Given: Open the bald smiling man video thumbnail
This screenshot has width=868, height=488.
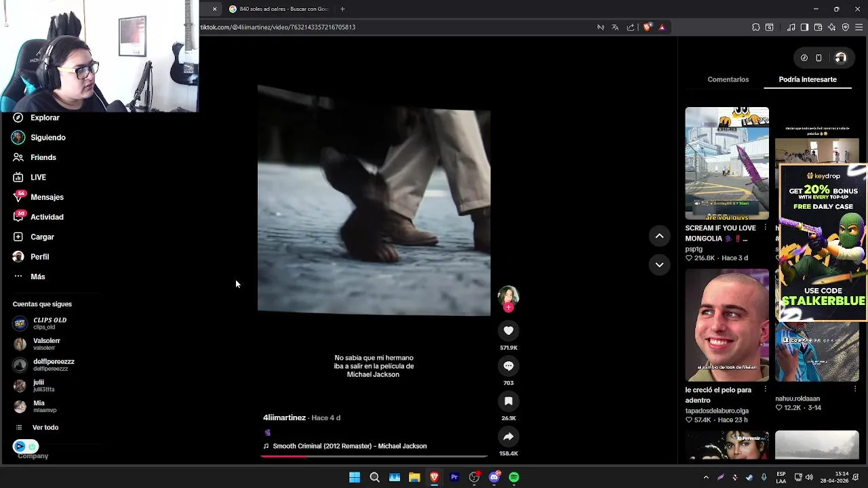Looking at the screenshot, I should pos(727,325).
